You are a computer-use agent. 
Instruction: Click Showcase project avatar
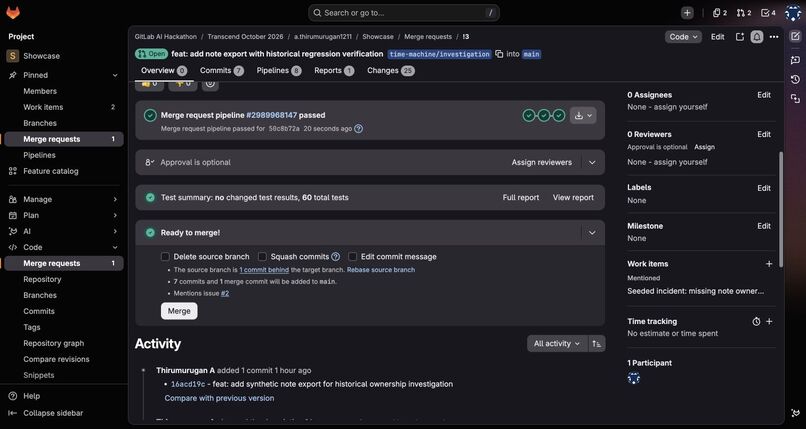12,56
